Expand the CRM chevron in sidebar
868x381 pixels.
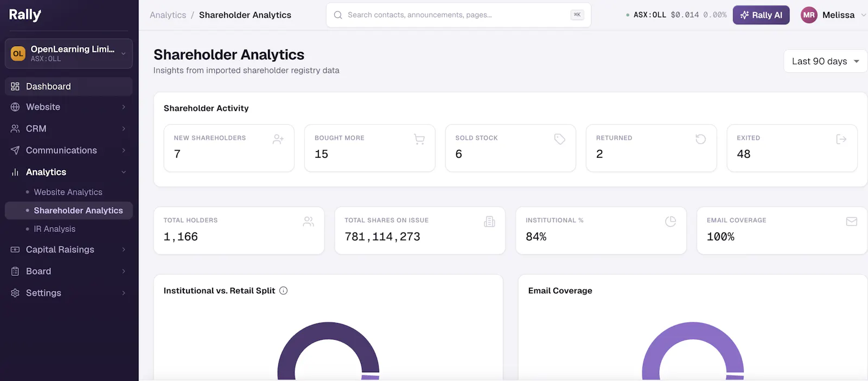[124, 128]
